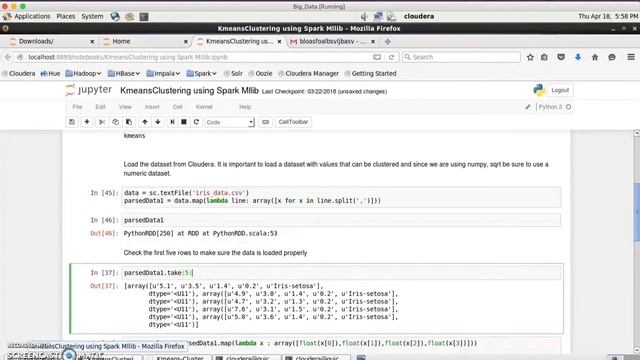Expand the Spark bookmarks folder

pos(201,73)
